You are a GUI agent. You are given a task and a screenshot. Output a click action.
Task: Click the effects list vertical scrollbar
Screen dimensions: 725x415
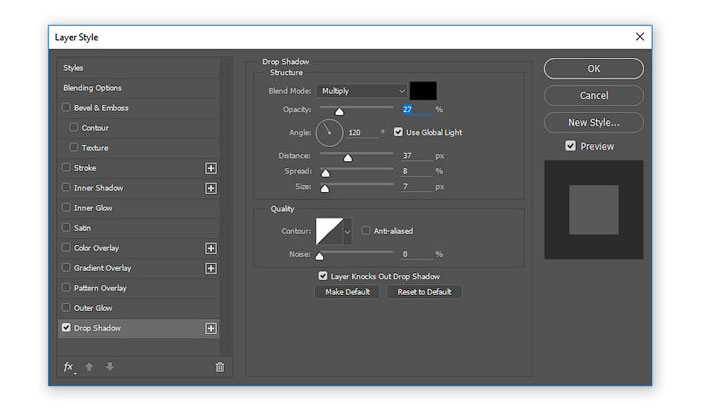226,207
